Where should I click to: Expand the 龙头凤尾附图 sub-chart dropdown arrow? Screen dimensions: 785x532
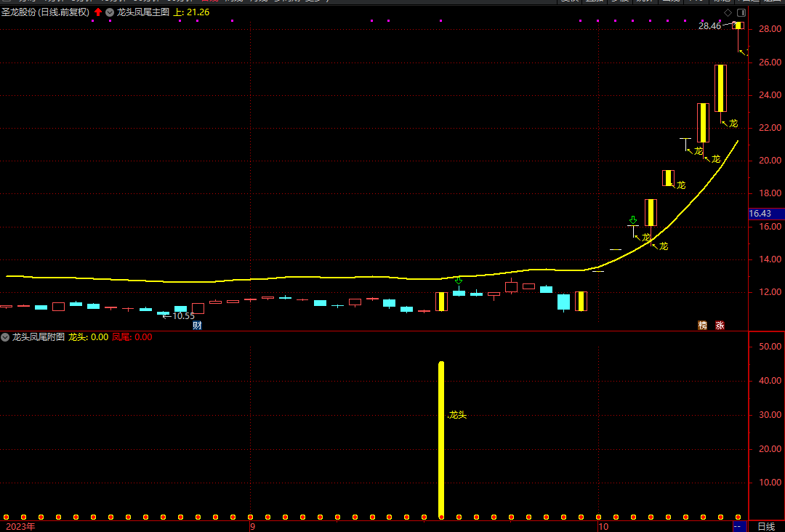click(x=6, y=337)
